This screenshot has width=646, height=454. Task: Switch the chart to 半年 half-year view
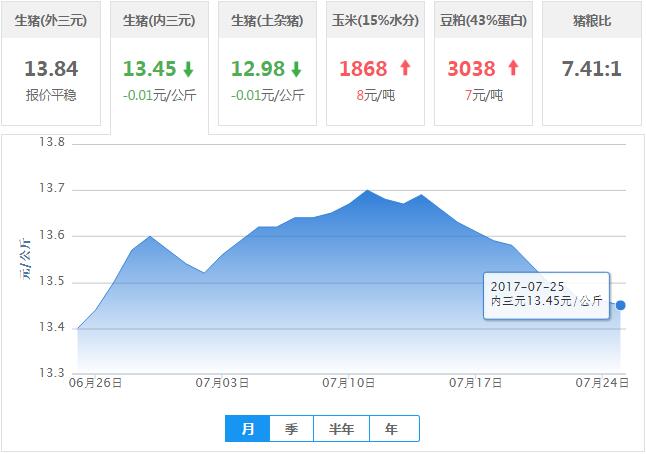[342, 428]
